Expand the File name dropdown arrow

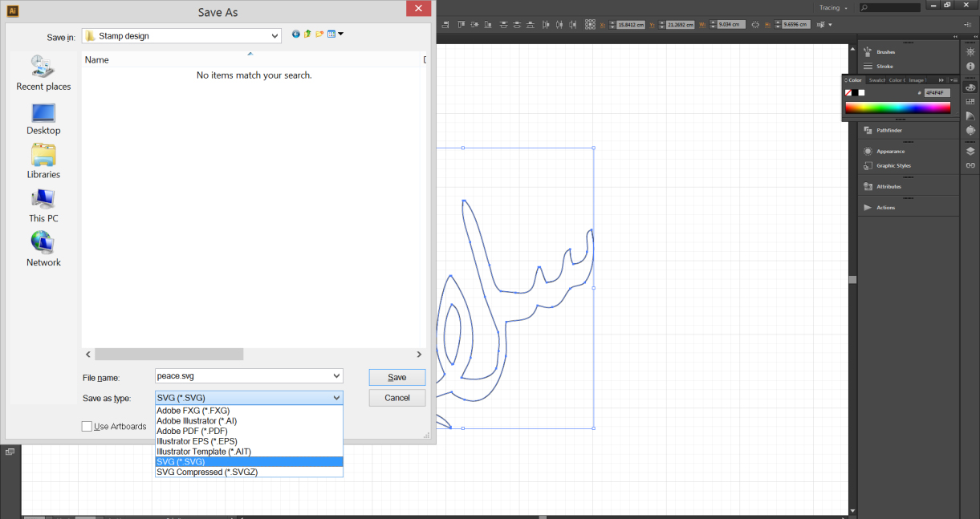pos(336,375)
